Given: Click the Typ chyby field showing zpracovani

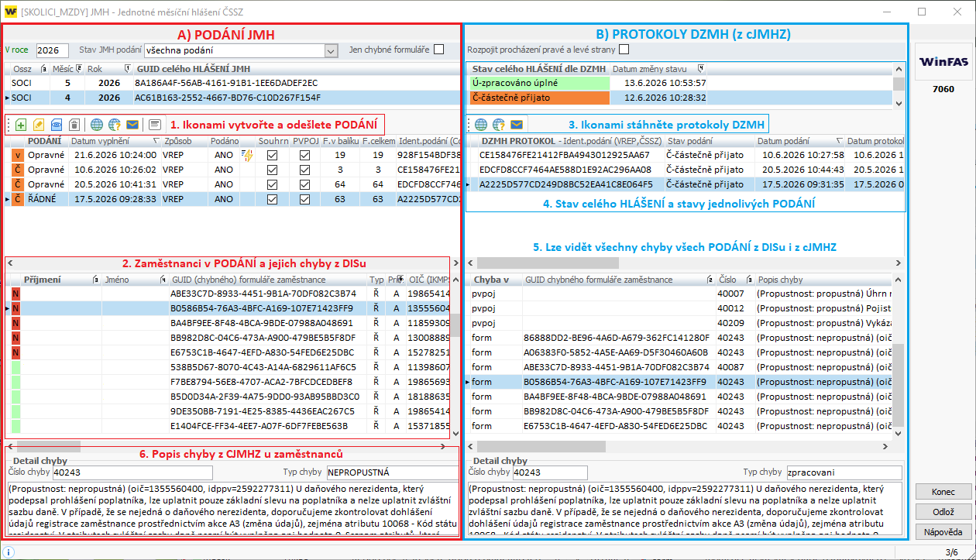Looking at the screenshot, I should 843,472.
